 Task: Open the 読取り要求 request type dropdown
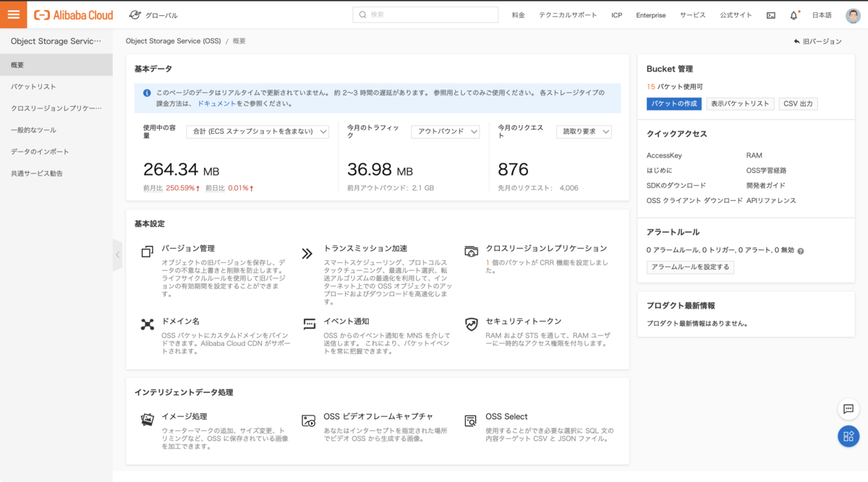point(584,132)
